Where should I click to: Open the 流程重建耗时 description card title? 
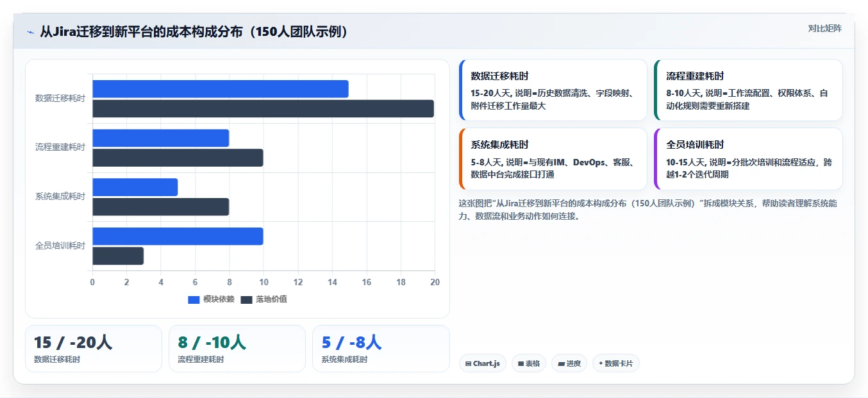point(695,76)
